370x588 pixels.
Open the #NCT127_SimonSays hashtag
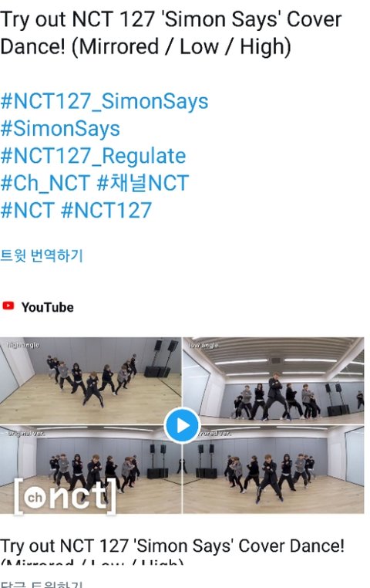105,102
